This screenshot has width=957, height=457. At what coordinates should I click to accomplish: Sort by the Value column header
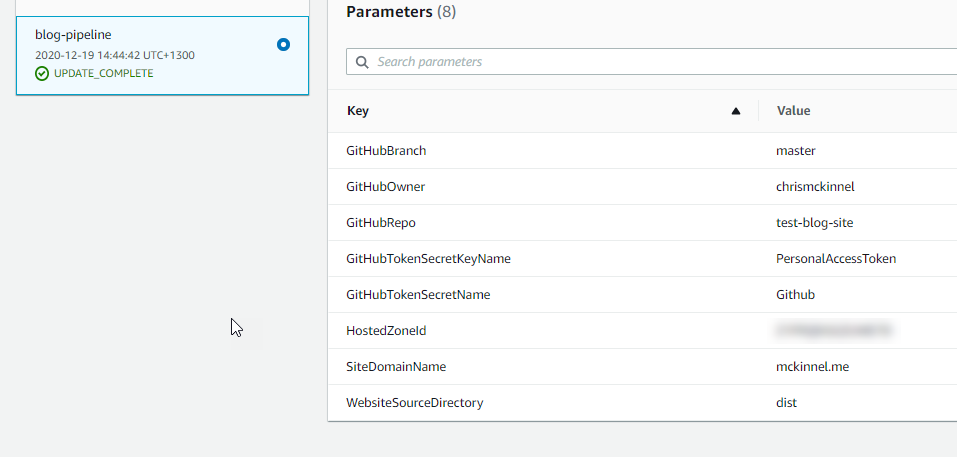click(x=793, y=111)
